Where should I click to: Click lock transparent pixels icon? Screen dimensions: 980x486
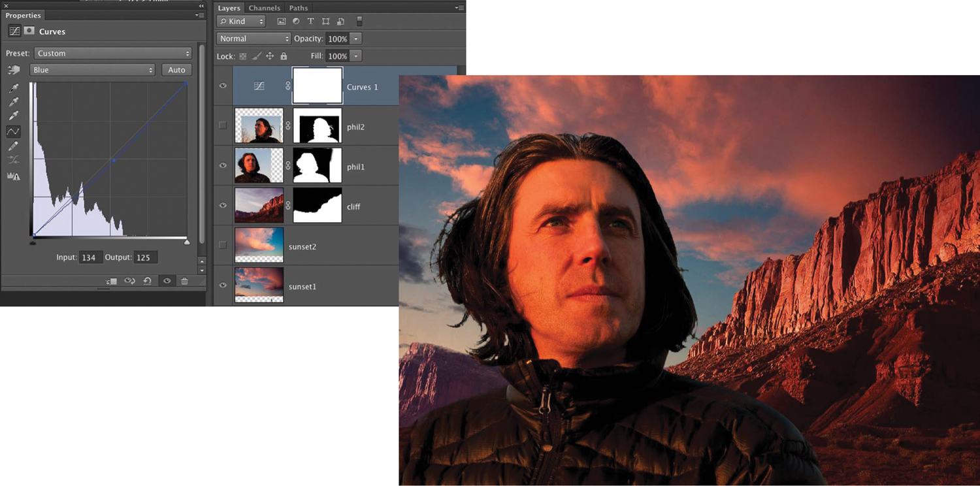click(x=243, y=57)
